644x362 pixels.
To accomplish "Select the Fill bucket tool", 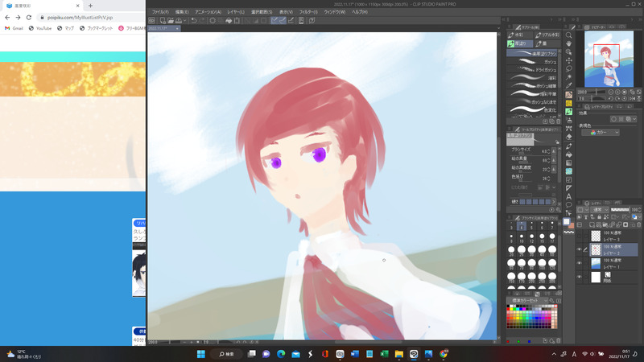I will tap(569, 154).
